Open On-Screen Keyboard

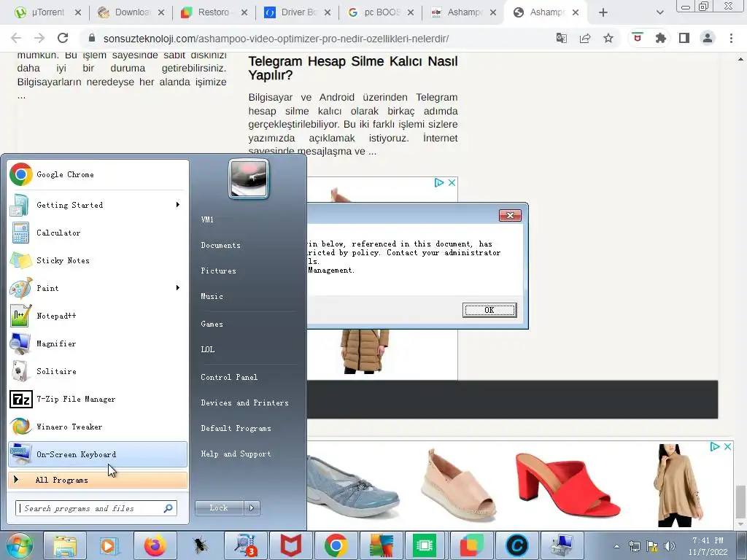(x=98, y=454)
